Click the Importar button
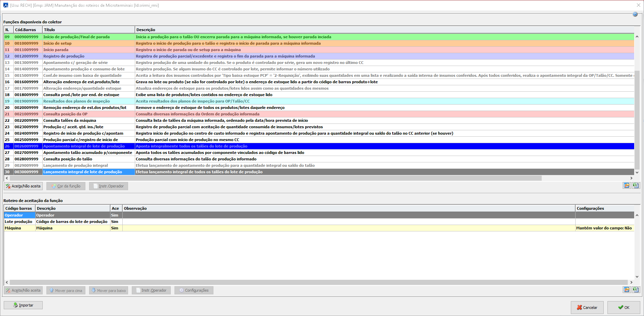 point(23,305)
